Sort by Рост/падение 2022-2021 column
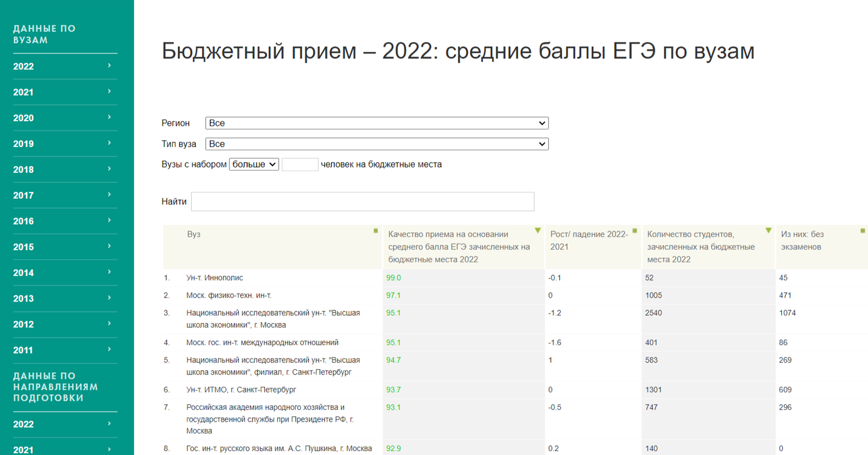Image resolution: width=868 pixels, height=455 pixels. point(635,231)
